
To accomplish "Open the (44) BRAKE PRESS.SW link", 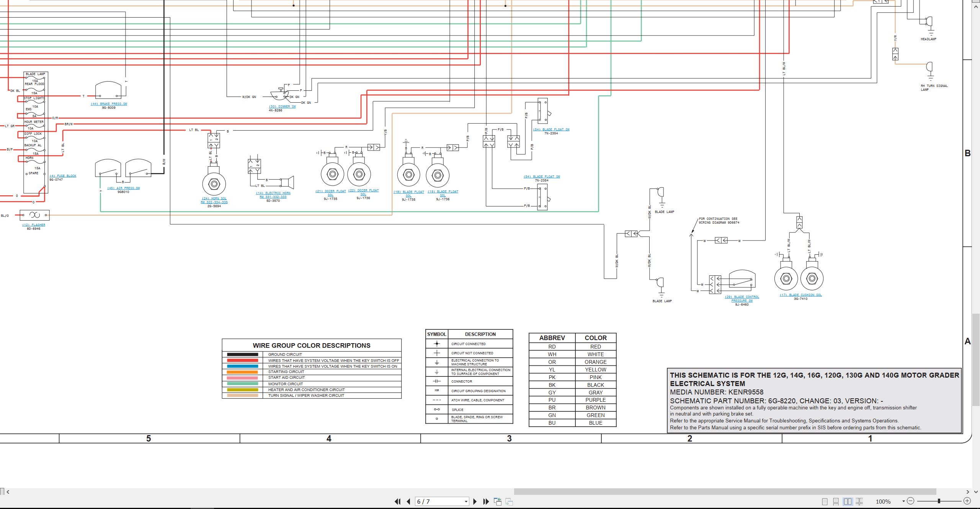I will [x=109, y=104].
